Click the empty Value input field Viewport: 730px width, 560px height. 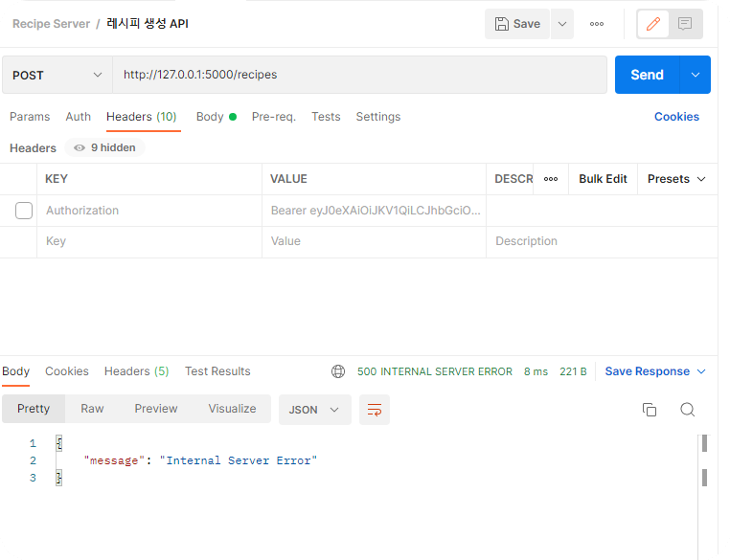click(x=375, y=241)
